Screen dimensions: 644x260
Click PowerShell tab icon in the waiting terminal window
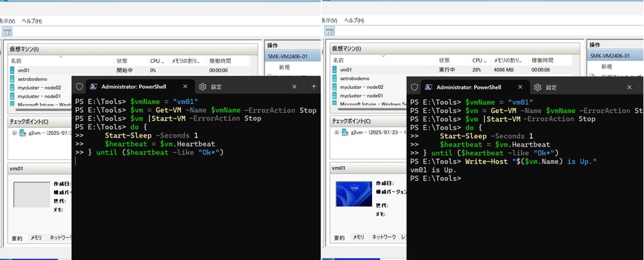pyautogui.click(x=94, y=86)
